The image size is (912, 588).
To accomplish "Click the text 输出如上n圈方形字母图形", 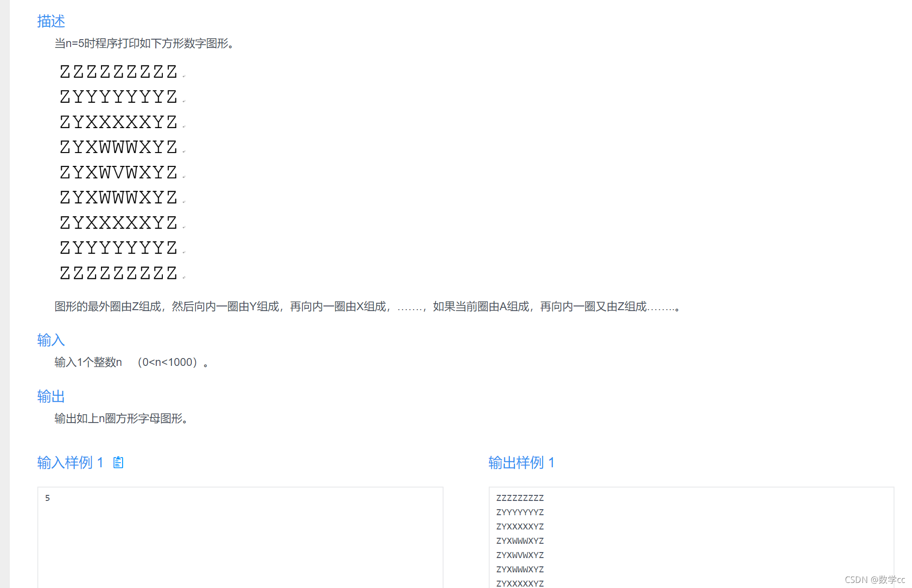I will coord(121,418).
